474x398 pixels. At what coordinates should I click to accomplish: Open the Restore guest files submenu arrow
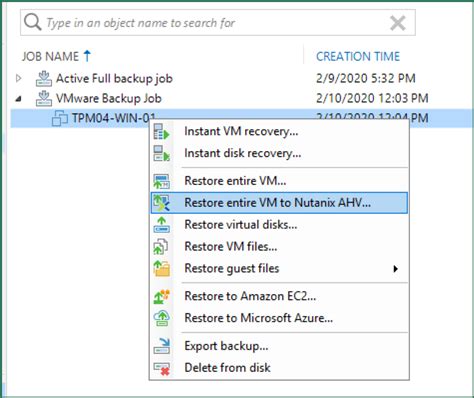coord(395,269)
